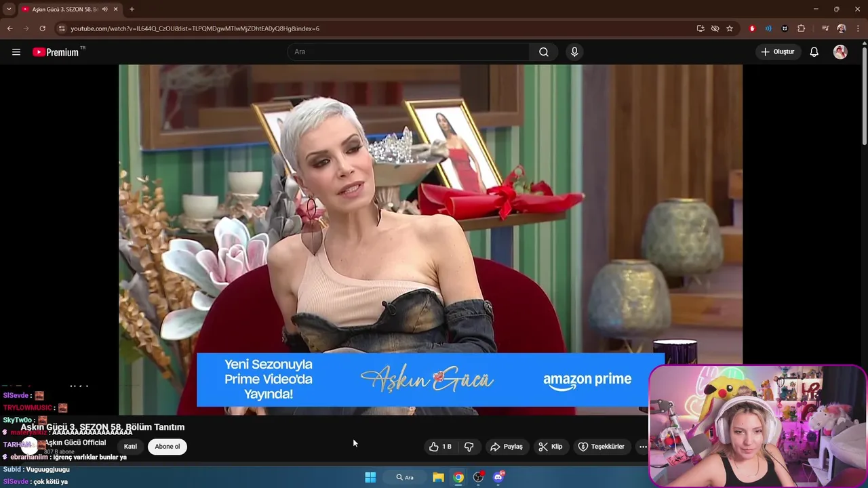Click the video player frame

point(431,239)
